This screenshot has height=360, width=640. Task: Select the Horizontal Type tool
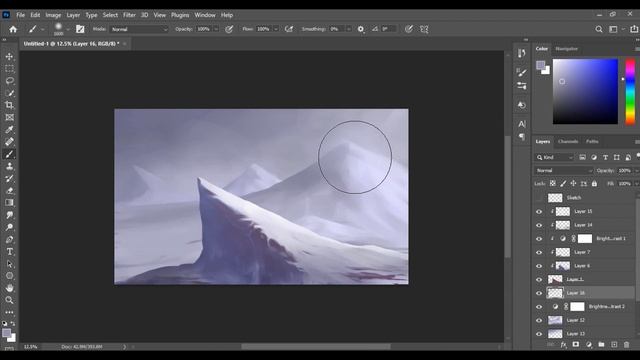point(9,252)
